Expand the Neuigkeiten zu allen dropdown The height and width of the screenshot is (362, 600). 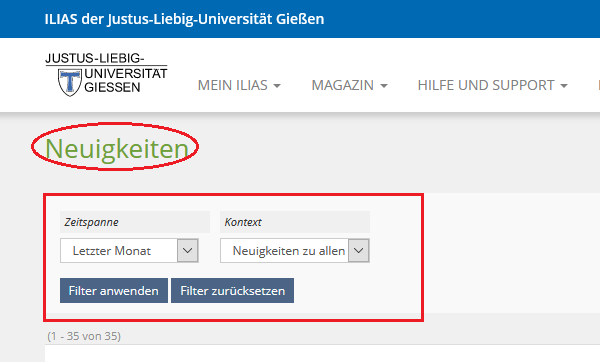click(x=295, y=251)
